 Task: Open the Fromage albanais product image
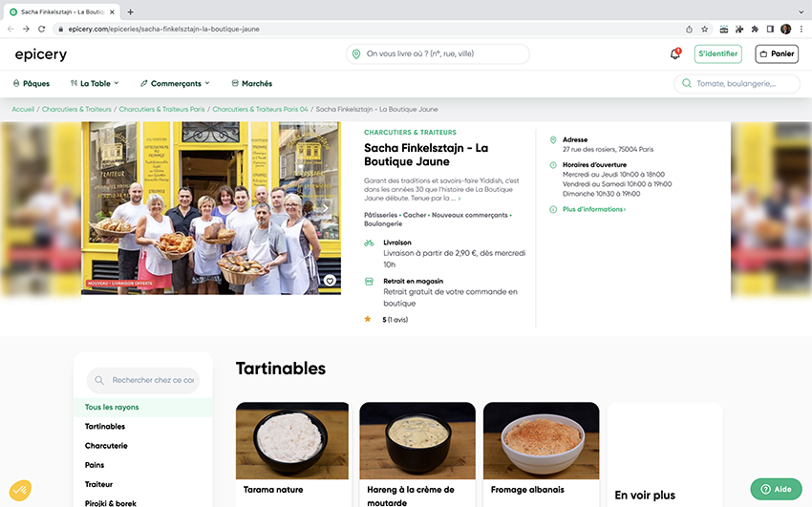coord(541,441)
